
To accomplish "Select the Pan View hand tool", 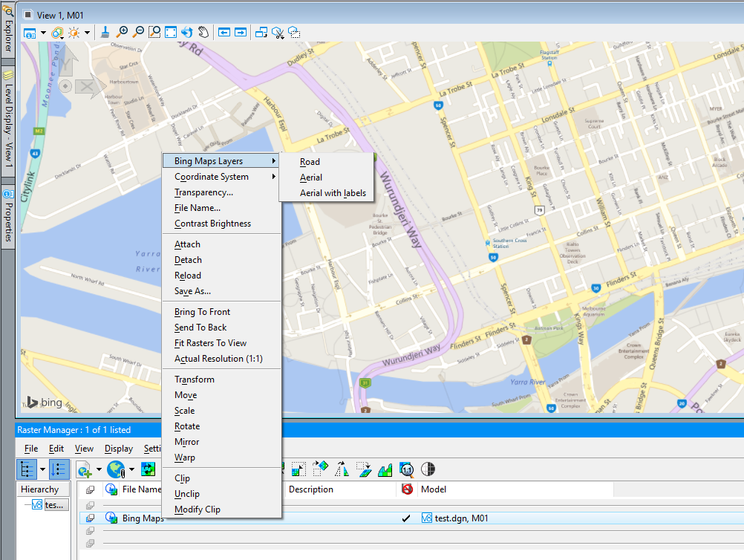I will click(x=203, y=33).
